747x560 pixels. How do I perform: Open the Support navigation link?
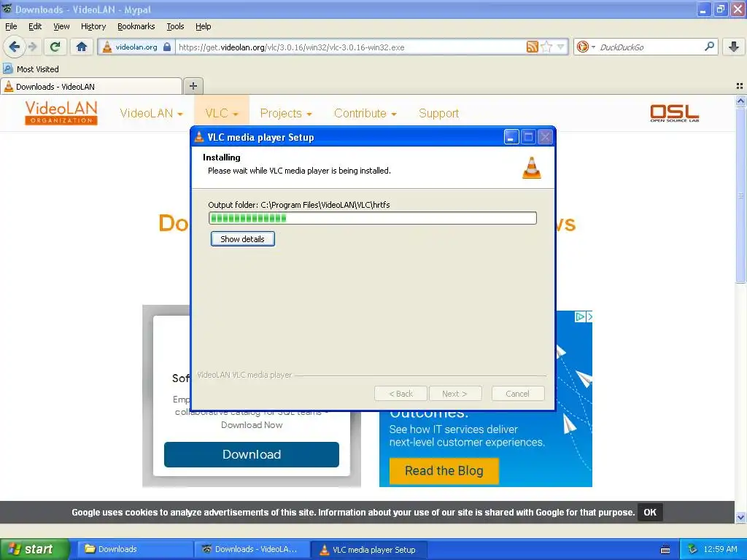(438, 113)
